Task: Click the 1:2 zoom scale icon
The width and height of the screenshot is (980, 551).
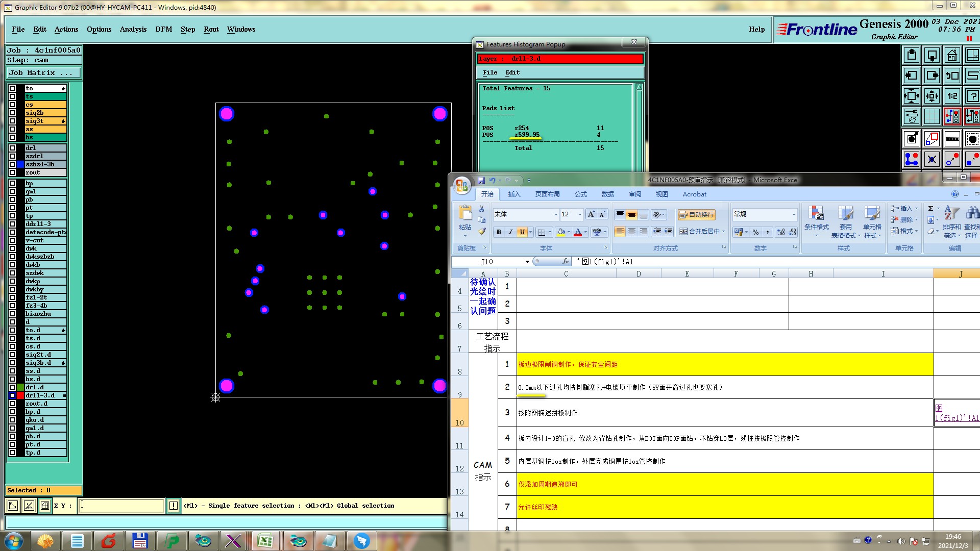Action: (x=952, y=96)
